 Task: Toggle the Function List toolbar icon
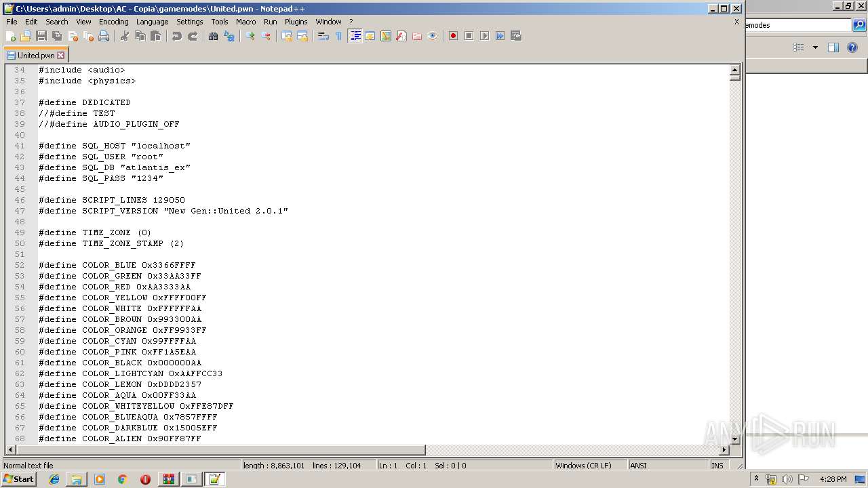pos(401,36)
